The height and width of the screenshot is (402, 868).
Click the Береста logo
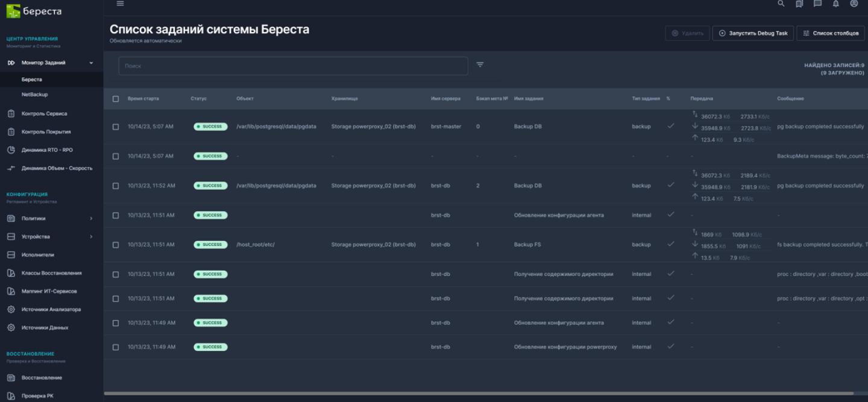coord(34,11)
